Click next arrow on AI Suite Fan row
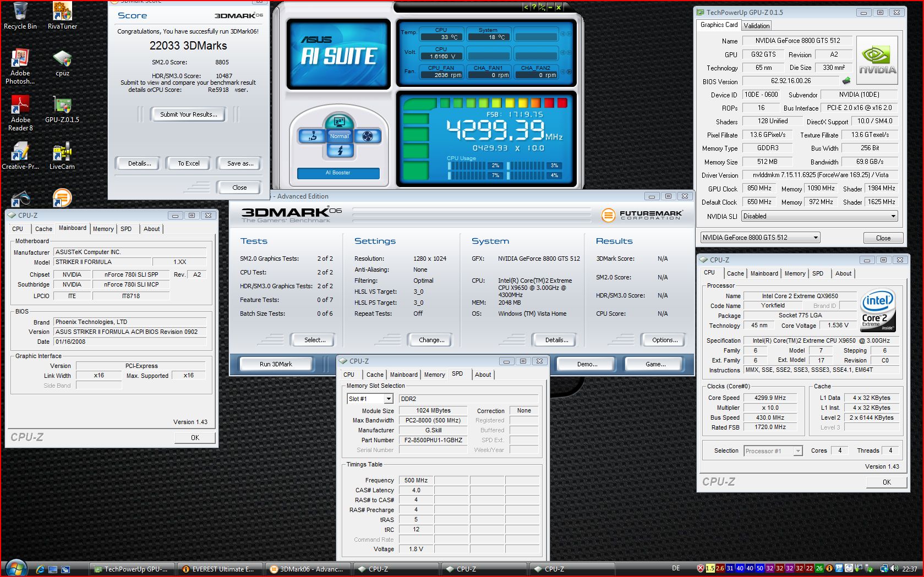This screenshot has height=577, width=924. pyautogui.click(x=569, y=72)
